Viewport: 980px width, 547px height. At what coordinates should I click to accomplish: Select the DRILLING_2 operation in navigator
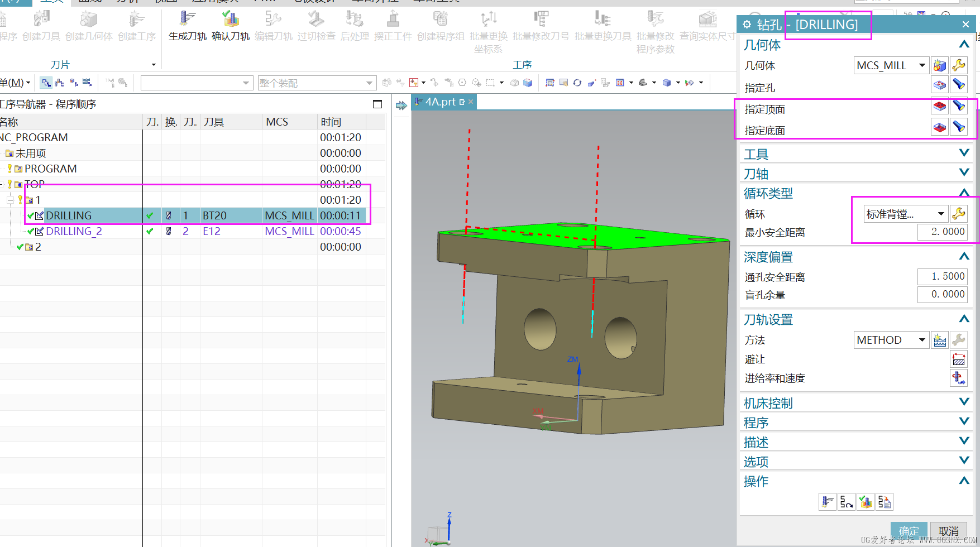(74, 231)
